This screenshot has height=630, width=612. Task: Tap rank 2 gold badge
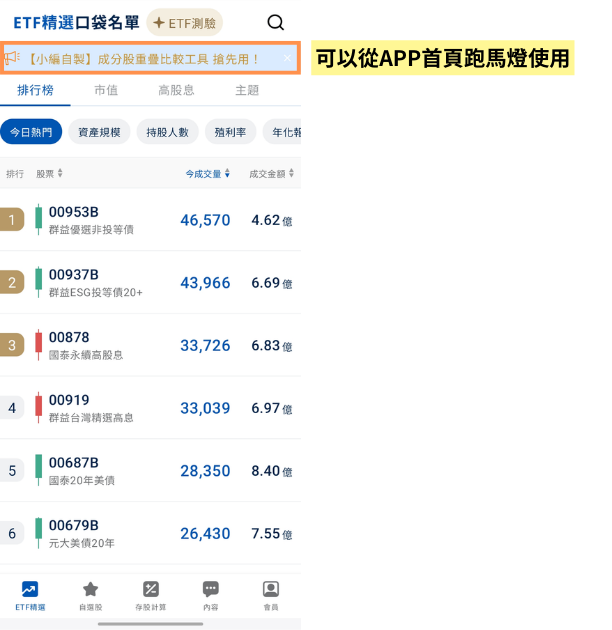pyautogui.click(x=12, y=282)
